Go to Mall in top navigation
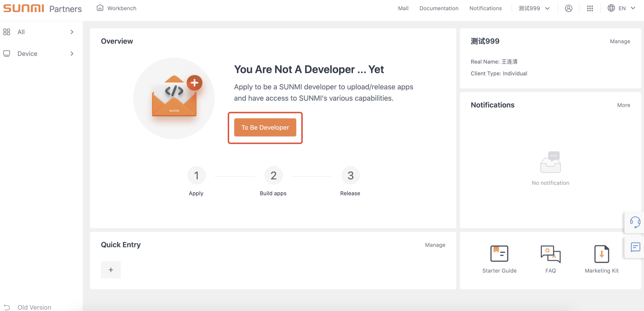This screenshot has height=311, width=644. pos(403,8)
